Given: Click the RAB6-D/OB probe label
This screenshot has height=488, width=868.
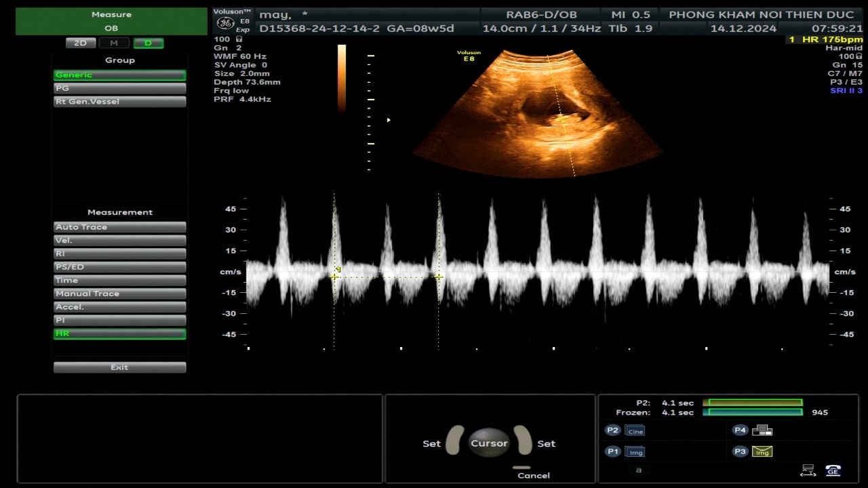Looking at the screenshot, I should (x=541, y=14).
